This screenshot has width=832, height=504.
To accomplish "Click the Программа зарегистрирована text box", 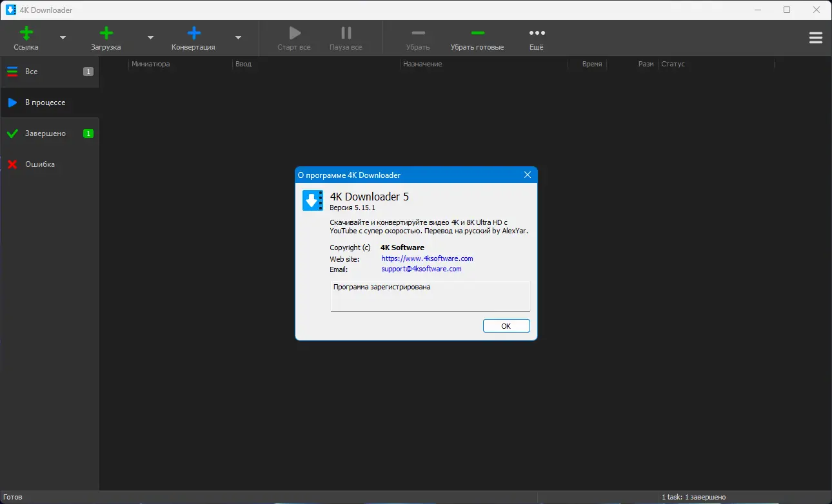I will point(430,296).
